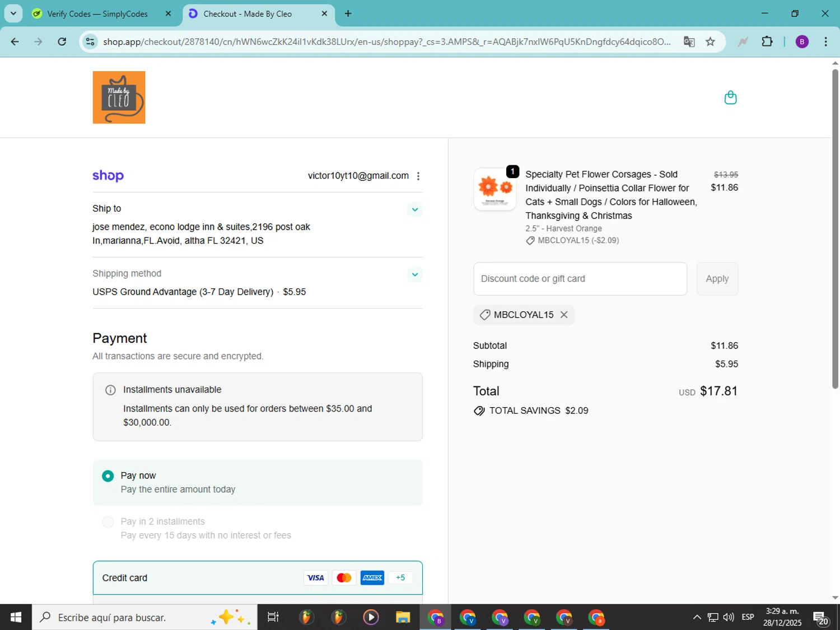The width and height of the screenshot is (840, 630).
Task: Show the +5 additional card types
Action: pos(400,578)
